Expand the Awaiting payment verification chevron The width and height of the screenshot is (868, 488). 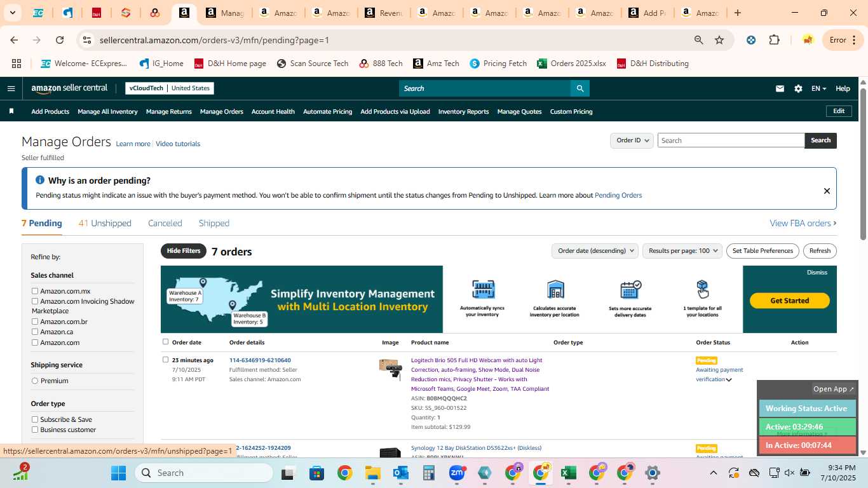click(x=729, y=380)
